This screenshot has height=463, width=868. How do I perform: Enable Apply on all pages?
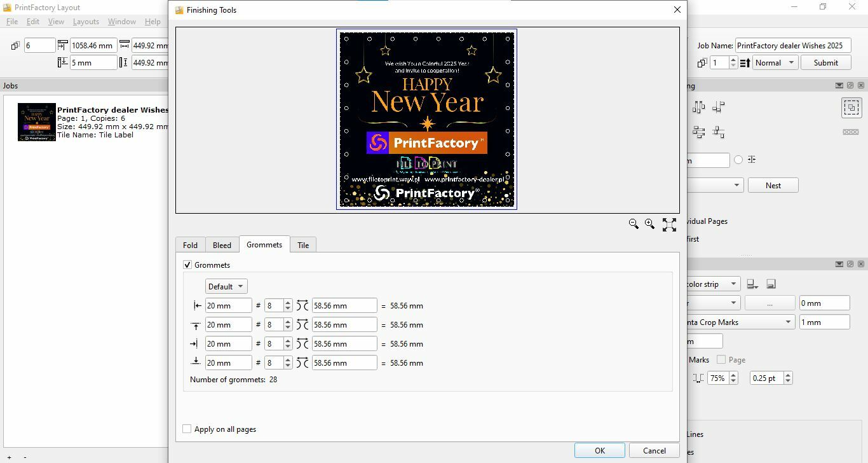(187, 429)
